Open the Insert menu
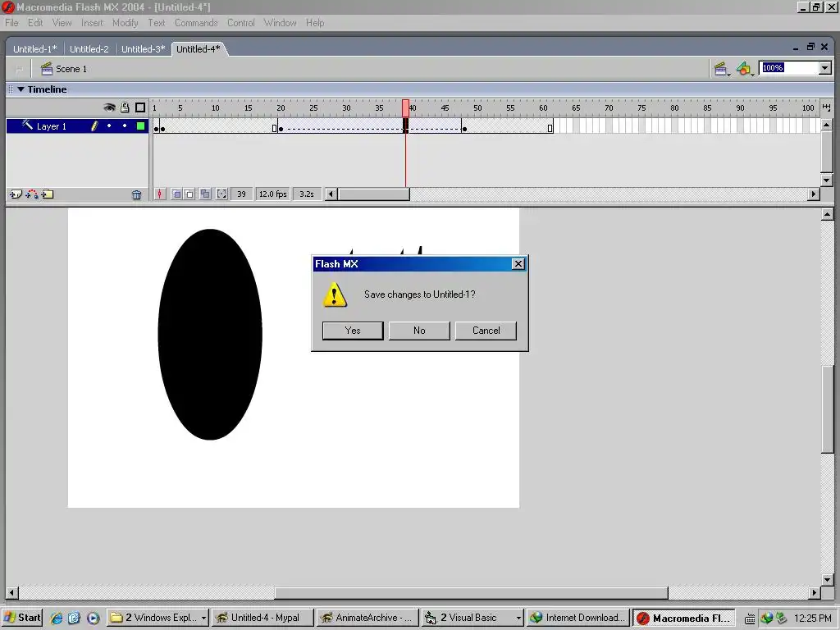The image size is (840, 630). (92, 23)
